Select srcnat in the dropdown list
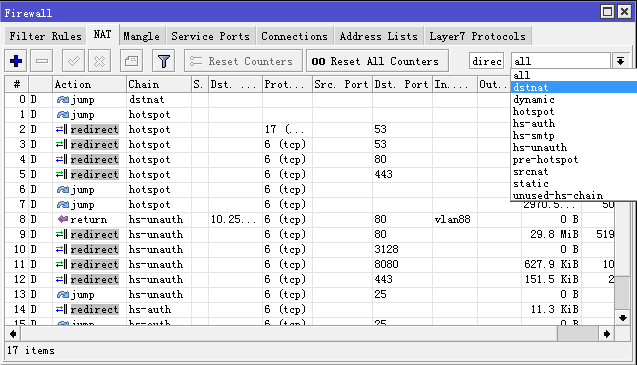The height and width of the screenshot is (365, 637). pyautogui.click(x=574, y=172)
